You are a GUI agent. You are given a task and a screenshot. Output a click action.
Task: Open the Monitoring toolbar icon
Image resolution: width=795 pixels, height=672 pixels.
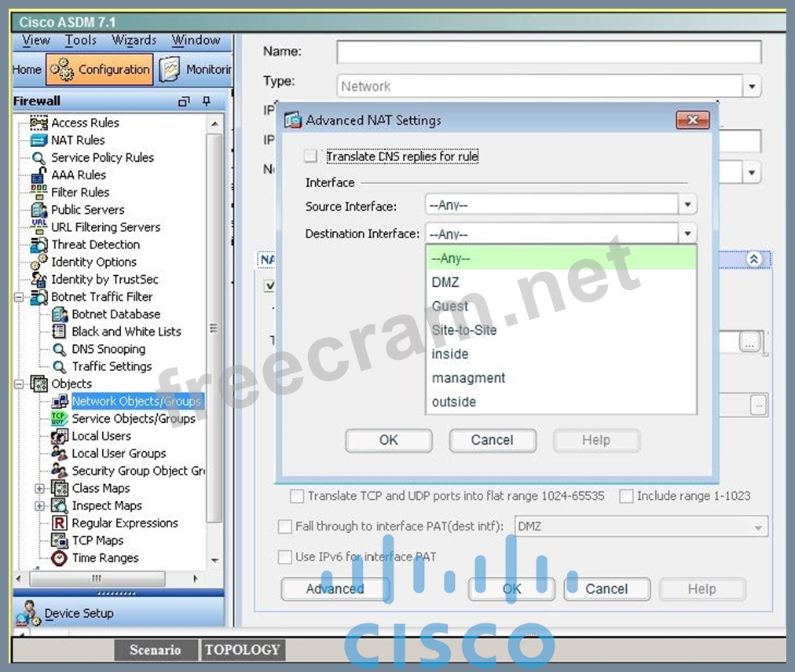tap(169, 69)
